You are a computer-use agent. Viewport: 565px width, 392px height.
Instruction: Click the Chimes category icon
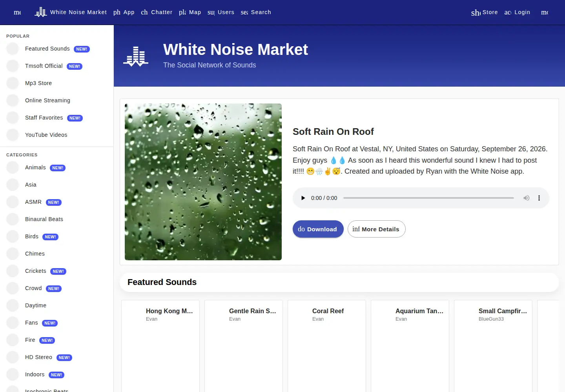13,254
